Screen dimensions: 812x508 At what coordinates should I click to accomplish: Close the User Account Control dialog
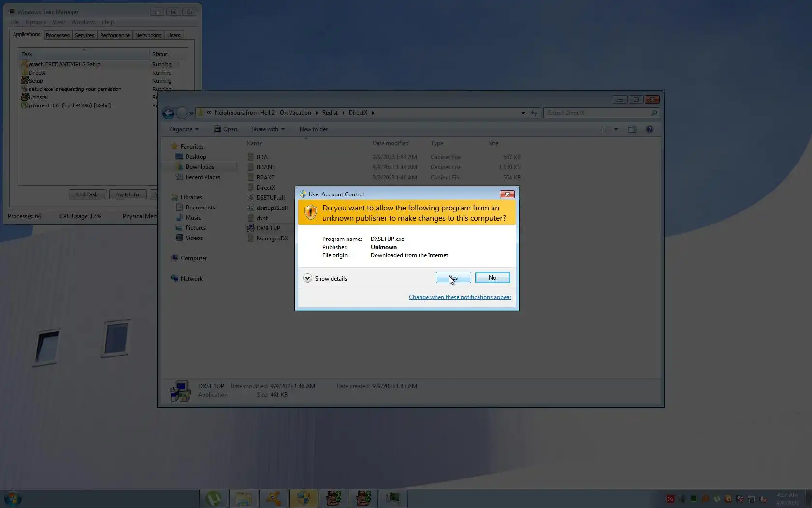(507, 194)
